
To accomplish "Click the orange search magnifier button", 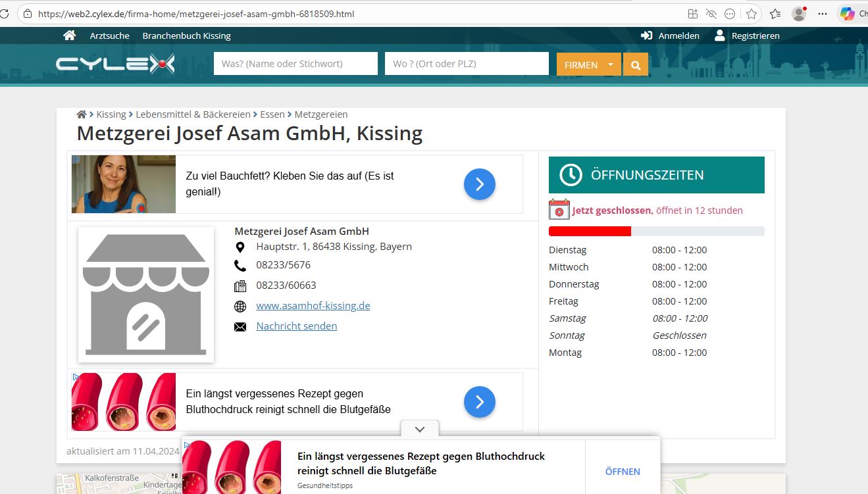I will [x=636, y=64].
